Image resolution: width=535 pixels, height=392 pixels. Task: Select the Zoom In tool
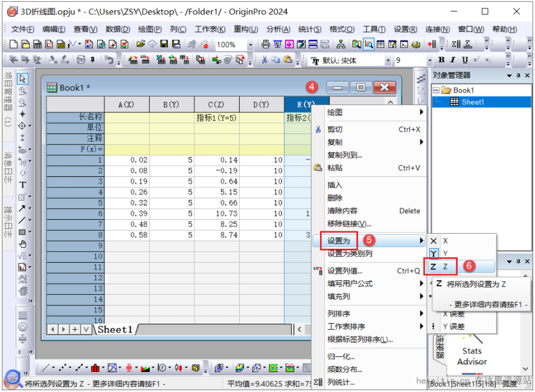(22, 91)
